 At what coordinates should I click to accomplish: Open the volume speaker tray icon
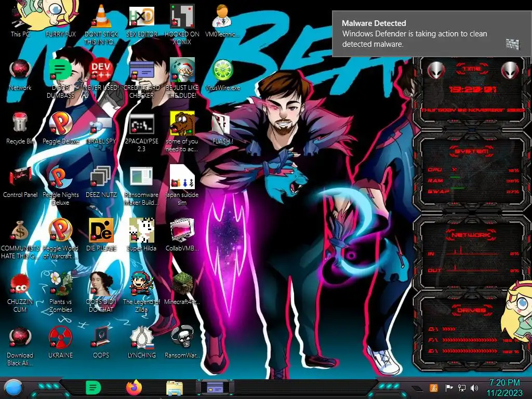coord(474,388)
